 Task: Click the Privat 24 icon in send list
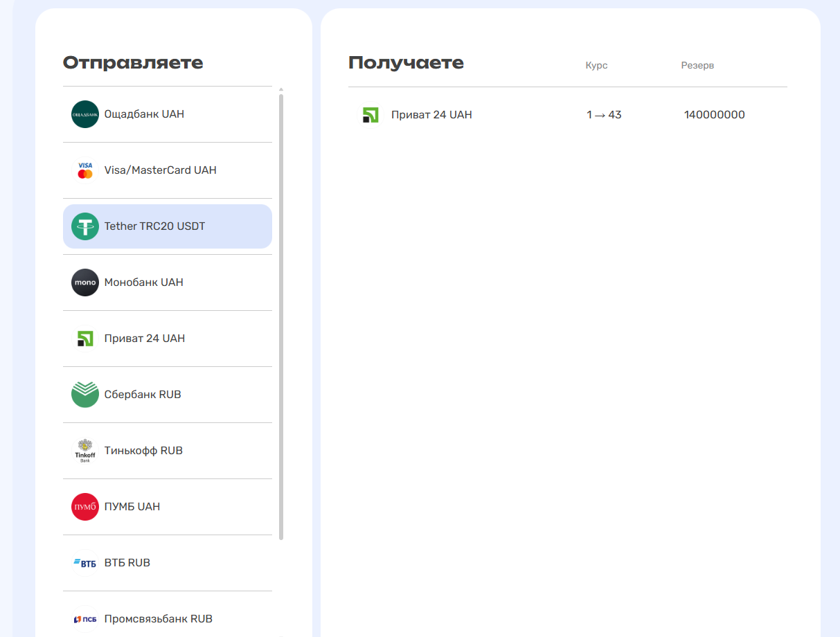point(85,339)
